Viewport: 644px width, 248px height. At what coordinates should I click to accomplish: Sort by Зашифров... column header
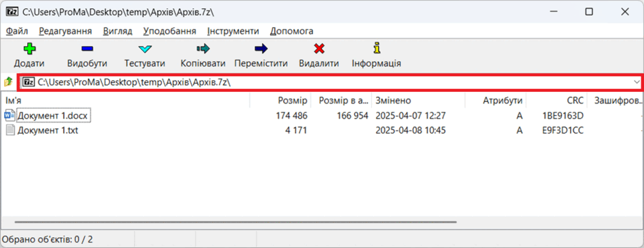click(615, 101)
